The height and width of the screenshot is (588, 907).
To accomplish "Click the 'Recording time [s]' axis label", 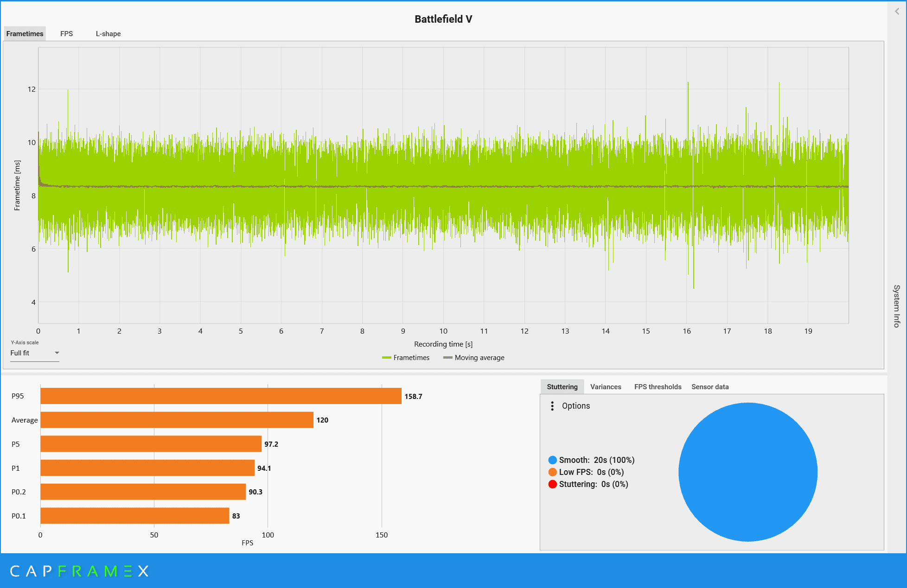I will tap(443, 344).
